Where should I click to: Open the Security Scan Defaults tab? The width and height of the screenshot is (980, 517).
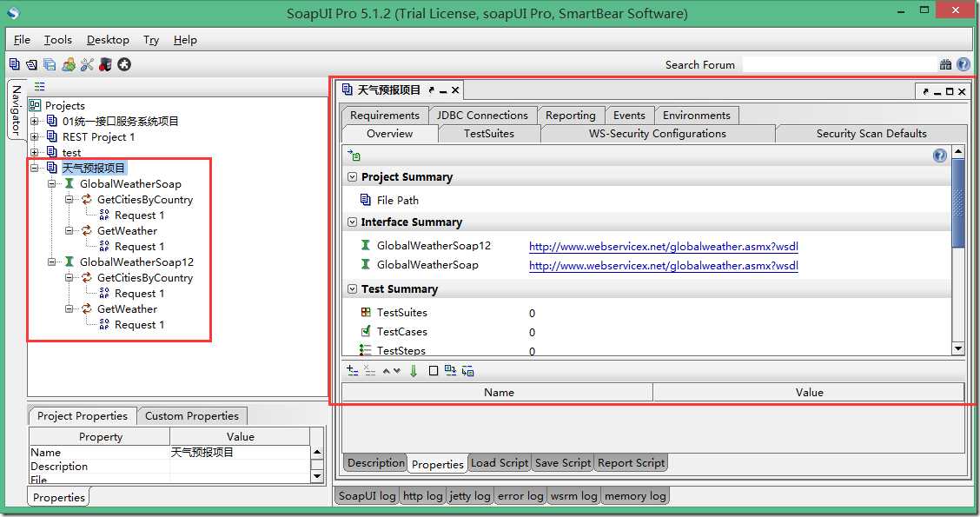(871, 134)
